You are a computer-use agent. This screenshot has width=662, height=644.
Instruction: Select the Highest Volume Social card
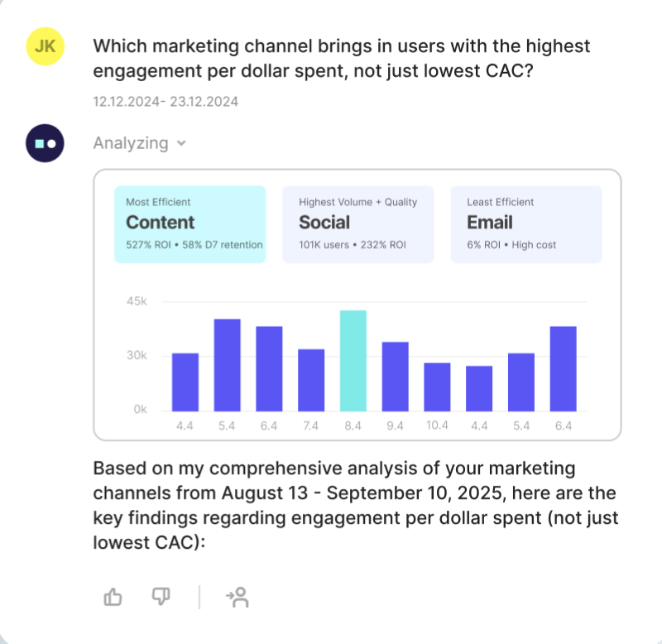pos(358,224)
